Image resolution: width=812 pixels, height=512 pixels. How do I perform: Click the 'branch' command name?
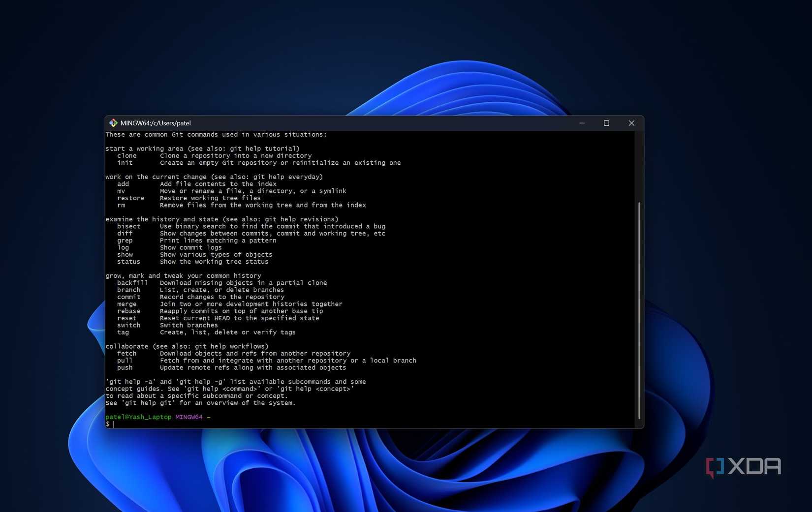click(129, 290)
